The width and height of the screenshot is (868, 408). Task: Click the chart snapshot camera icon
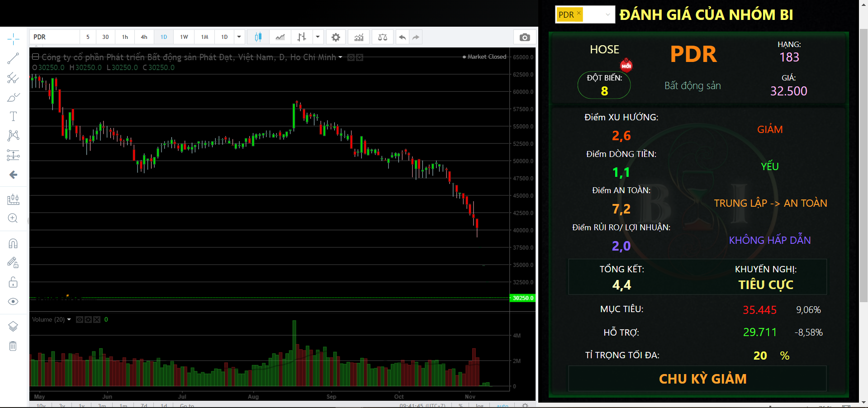(x=525, y=37)
